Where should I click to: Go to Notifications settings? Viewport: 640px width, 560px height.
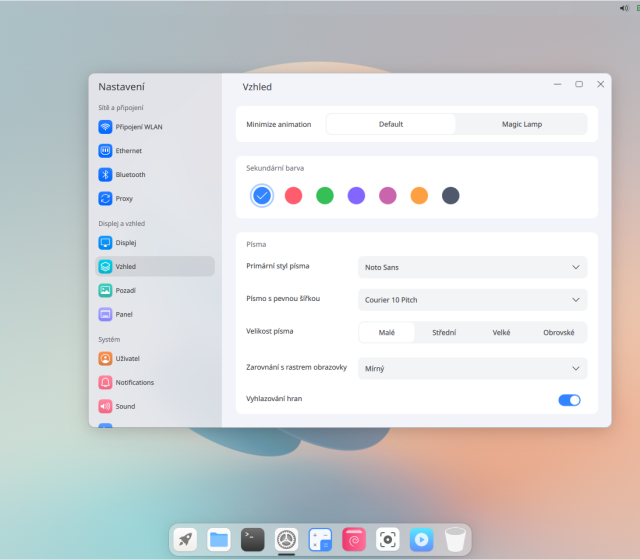[134, 382]
